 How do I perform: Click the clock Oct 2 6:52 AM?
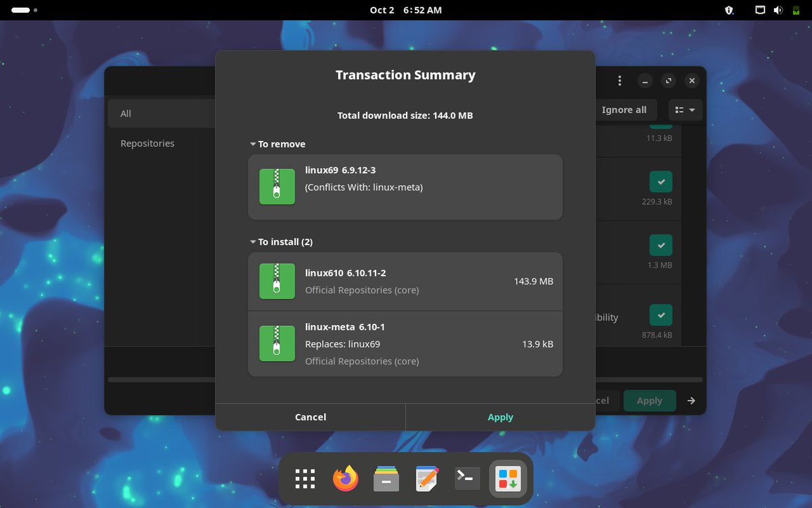[x=406, y=10]
